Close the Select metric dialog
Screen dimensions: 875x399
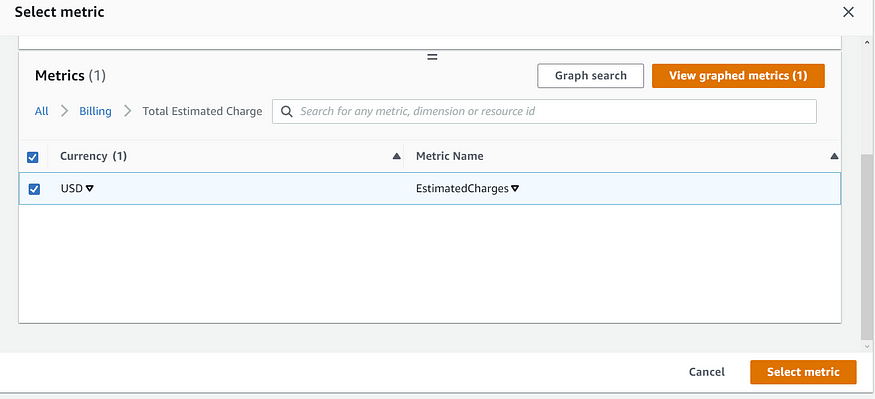coord(848,12)
